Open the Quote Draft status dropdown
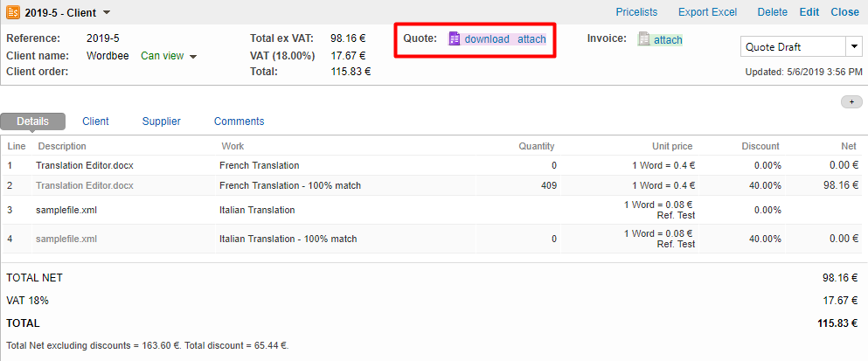Screen dimensions: 868x361 (x=853, y=47)
